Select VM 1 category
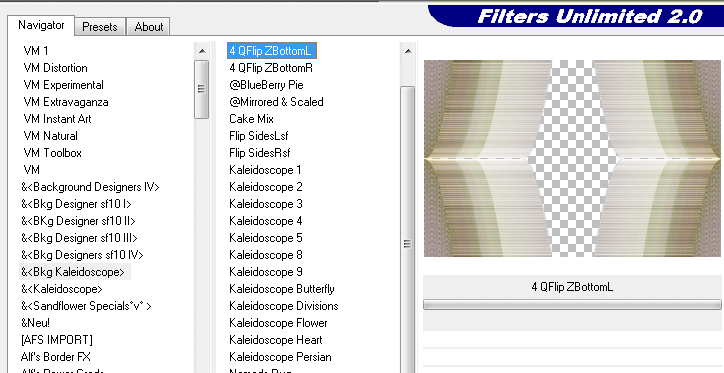 [36, 51]
